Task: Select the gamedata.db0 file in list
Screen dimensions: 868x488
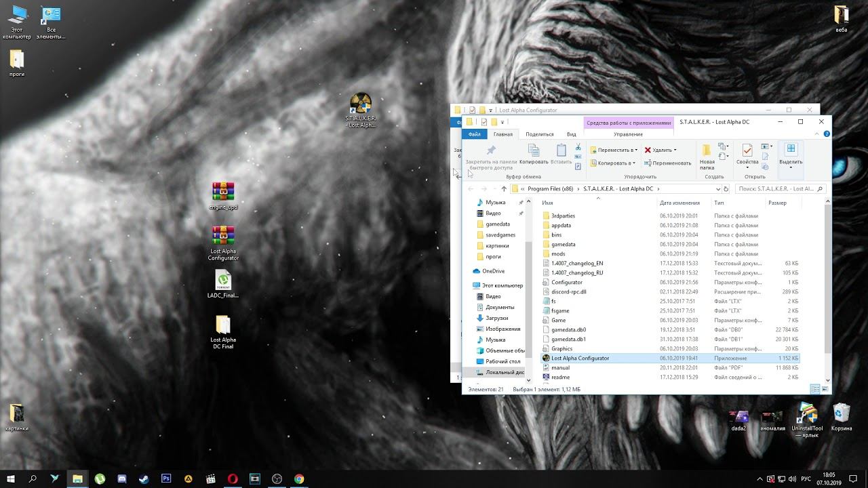Action: [568, 329]
